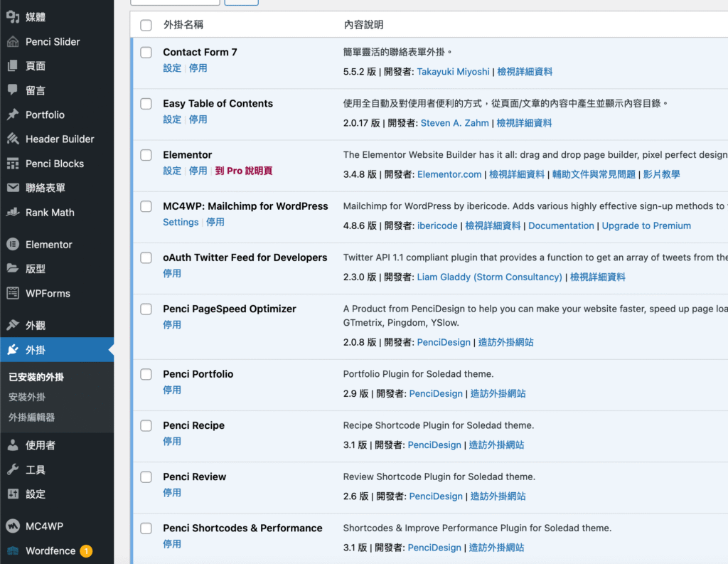The height and width of the screenshot is (564, 728).
Task: Open Liam Gladdy (Storm Consultancy) link
Action: (489, 277)
